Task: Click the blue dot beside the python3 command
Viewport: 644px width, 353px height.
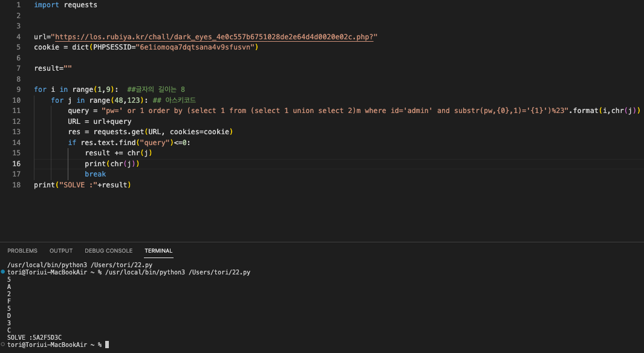Action: (3, 272)
